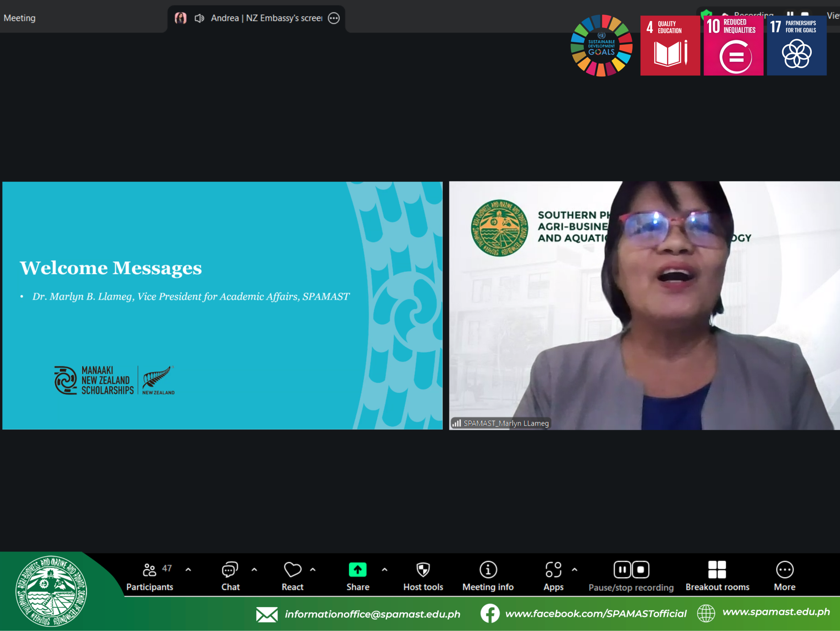Open screen-share tab ellipsis menu
The image size is (840, 631).
click(334, 18)
